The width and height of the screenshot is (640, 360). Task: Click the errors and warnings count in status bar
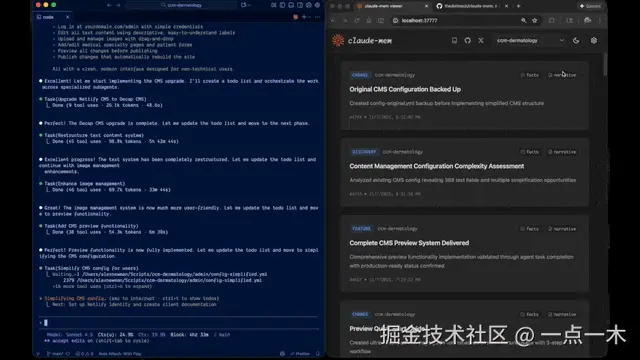(84, 354)
